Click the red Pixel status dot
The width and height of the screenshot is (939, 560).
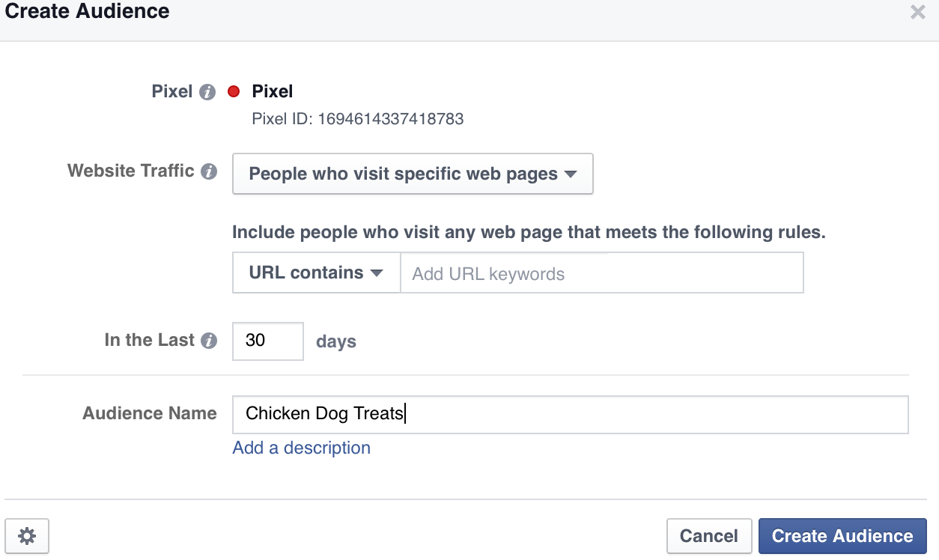(x=234, y=91)
